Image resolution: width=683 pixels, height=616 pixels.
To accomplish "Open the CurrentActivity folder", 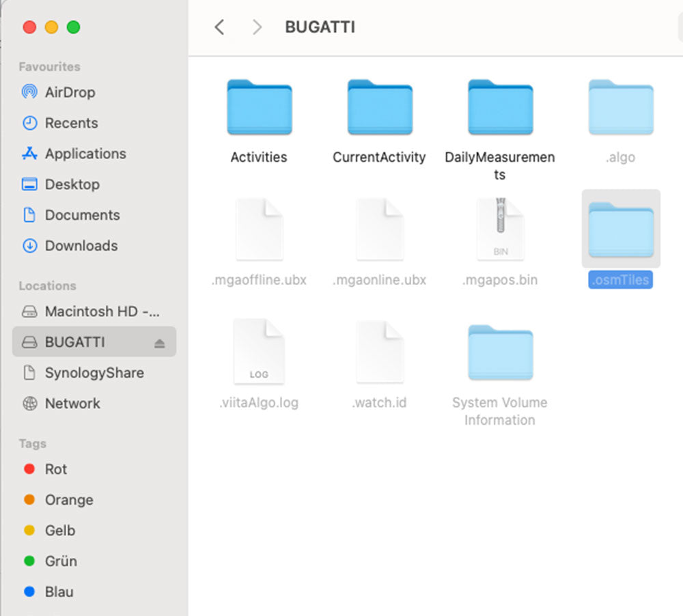I will (379, 108).
